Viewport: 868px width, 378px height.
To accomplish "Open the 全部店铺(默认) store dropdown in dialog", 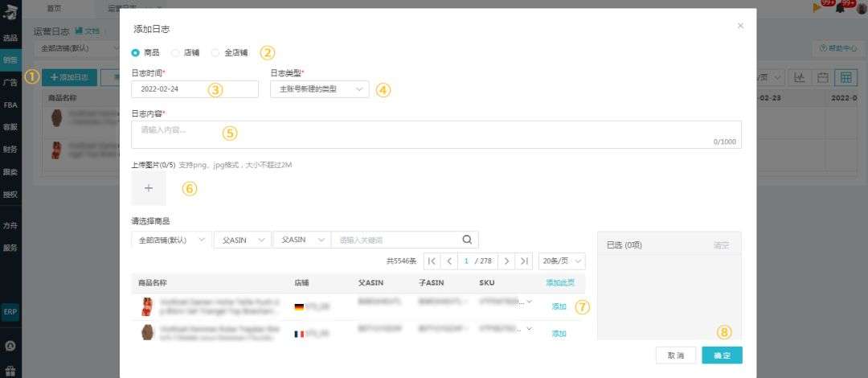I will point(170,240).
